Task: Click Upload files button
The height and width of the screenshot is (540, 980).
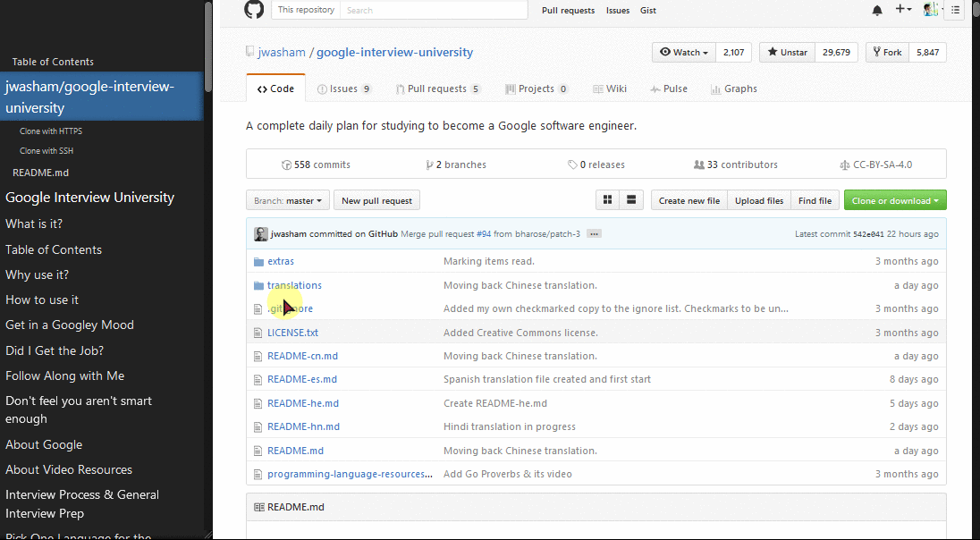Action: point(759,200)
